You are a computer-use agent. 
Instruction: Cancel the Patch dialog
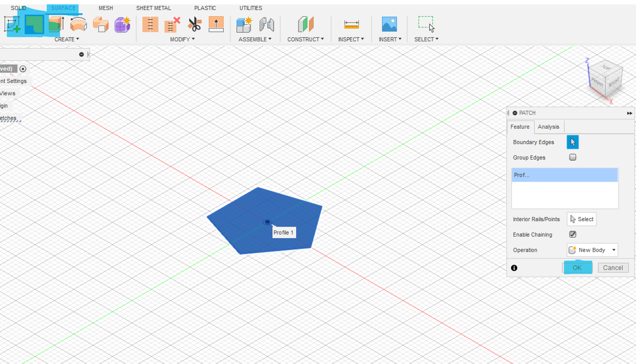613,268
